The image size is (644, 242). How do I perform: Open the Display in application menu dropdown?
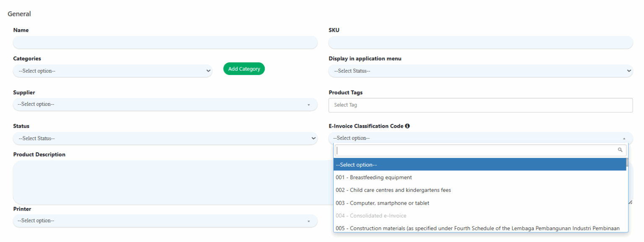point(480,71)
